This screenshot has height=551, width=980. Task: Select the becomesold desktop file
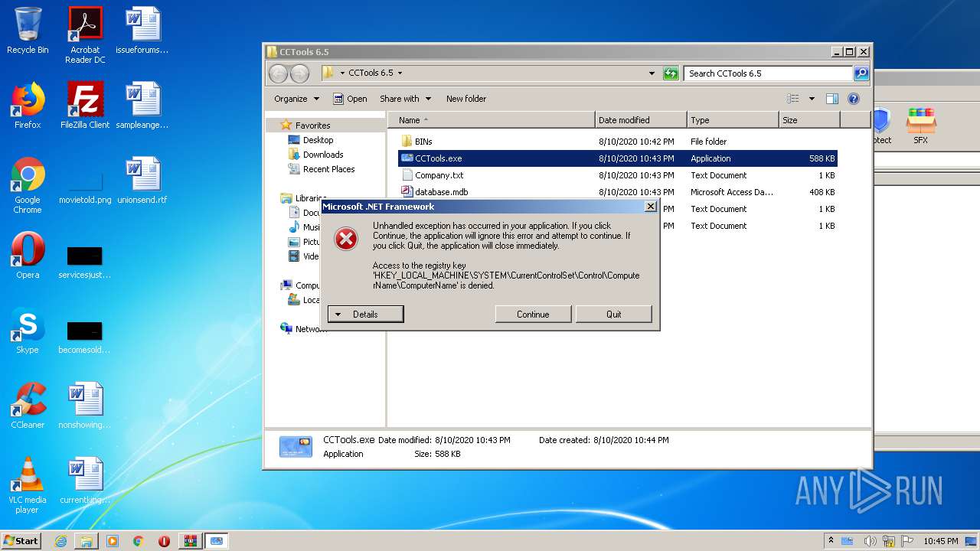coord(85,337)
